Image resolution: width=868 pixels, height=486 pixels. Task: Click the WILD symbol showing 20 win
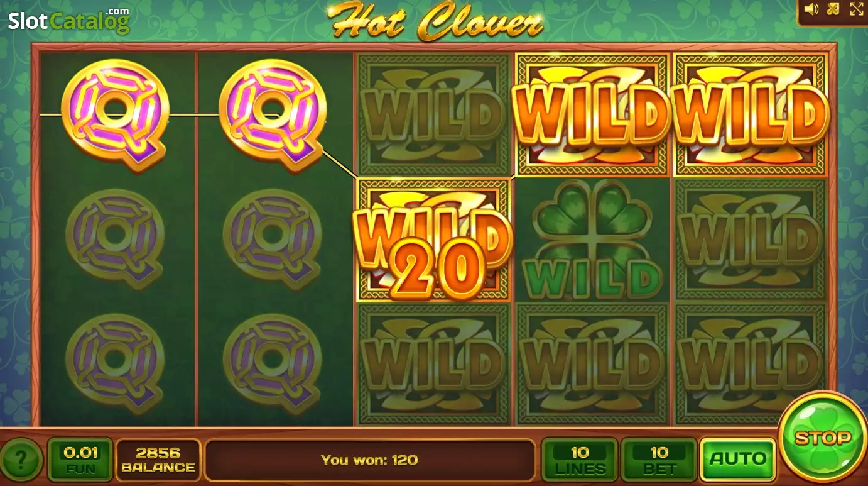point(433,240)
